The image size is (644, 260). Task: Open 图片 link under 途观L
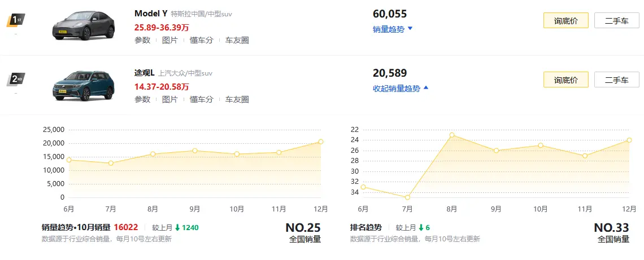pyautogui.click(x=169, y=99)
